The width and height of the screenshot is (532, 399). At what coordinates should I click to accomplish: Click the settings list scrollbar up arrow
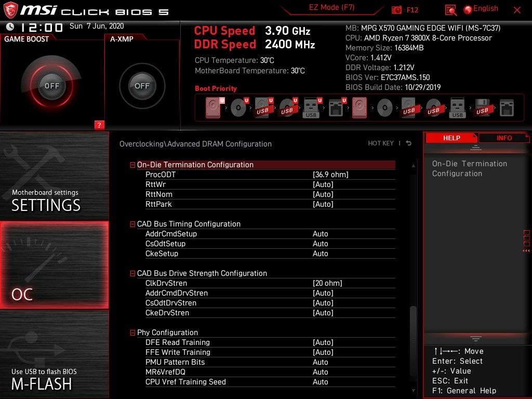[413, 166]
